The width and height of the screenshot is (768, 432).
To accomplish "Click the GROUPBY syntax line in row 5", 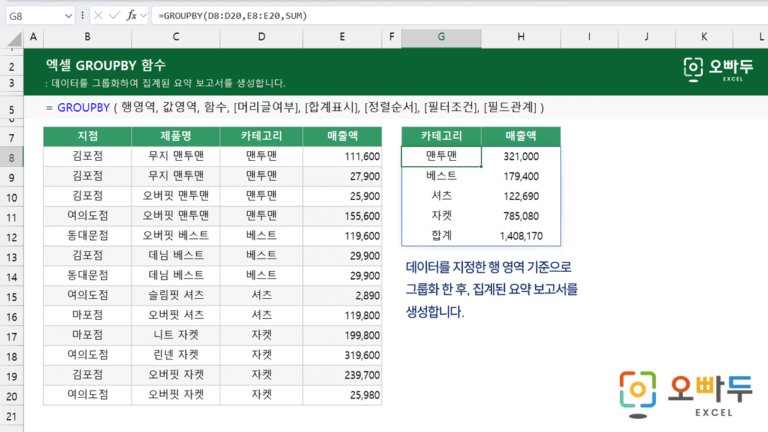I will point(295,107).
